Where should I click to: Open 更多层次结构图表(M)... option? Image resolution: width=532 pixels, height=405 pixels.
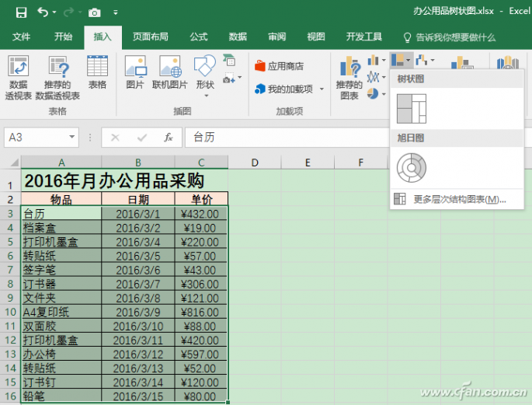click(x=457, y=199)
